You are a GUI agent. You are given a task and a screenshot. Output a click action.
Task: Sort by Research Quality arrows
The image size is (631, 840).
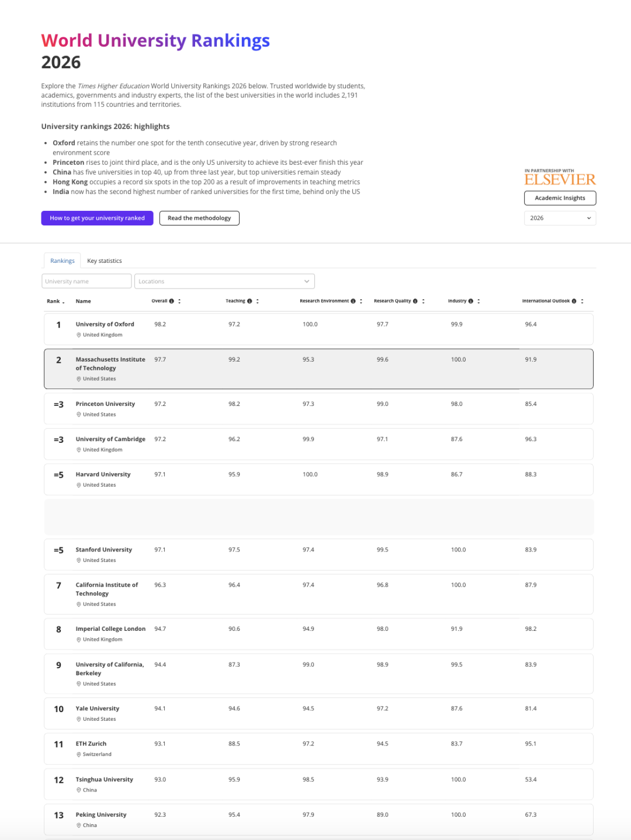point(424,301)
